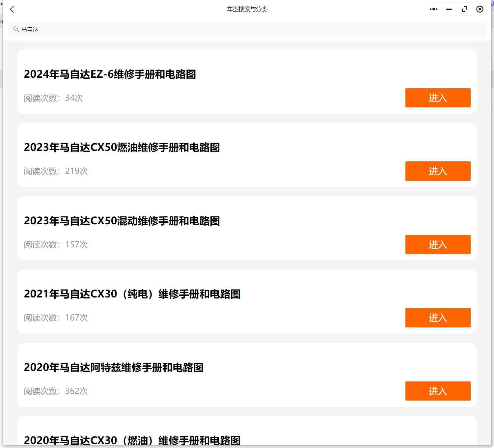Minimize the mini program window

[x=449, y=9]
